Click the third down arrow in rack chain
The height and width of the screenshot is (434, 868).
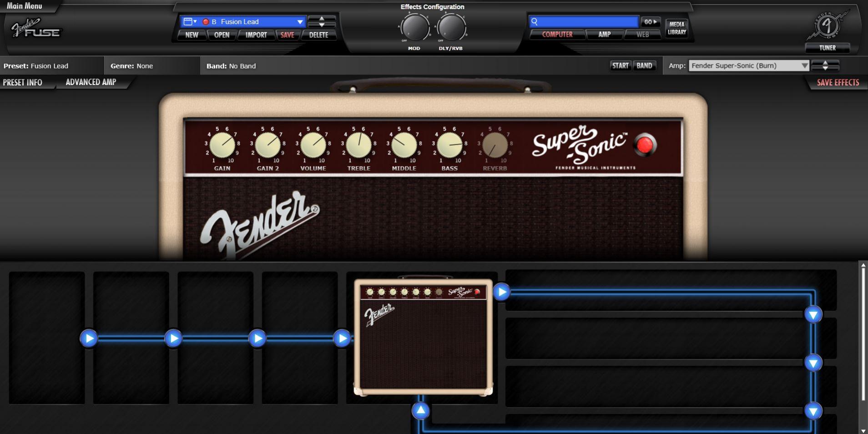(x=813, y=411)
